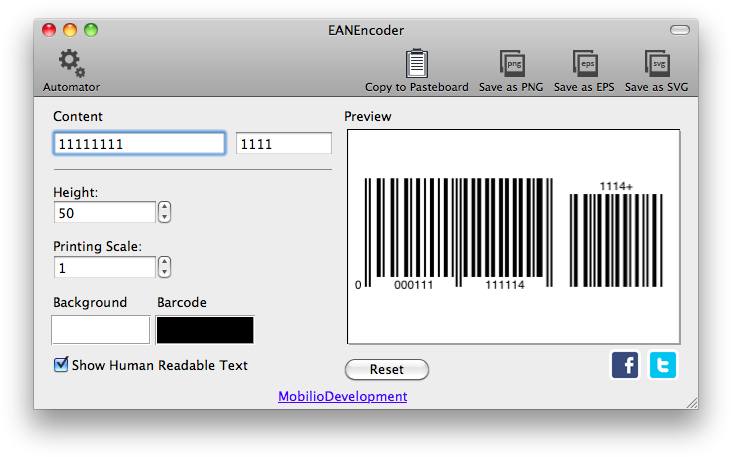
Task: Decrease Height with stepper down arrow
Action: click(165, 217)
